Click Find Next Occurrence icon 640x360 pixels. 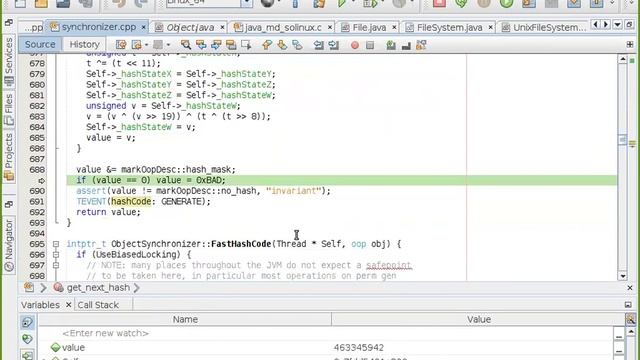(216, 44)
